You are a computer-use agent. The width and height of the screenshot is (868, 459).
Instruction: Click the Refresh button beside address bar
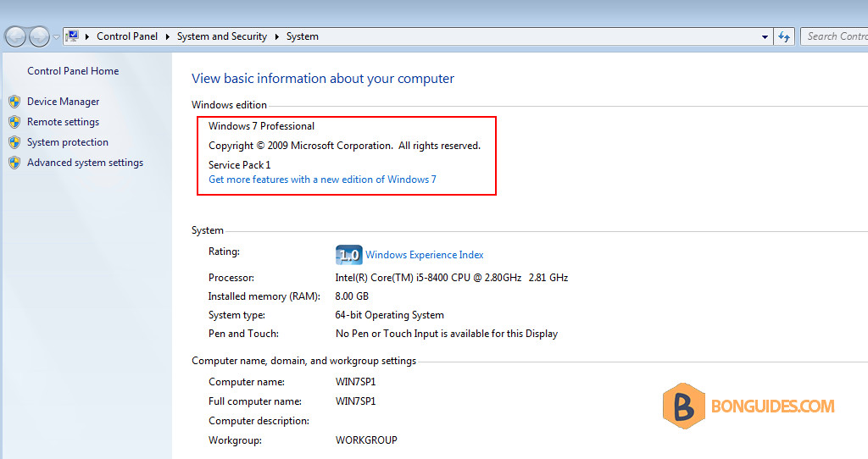(x=784, y=37)
